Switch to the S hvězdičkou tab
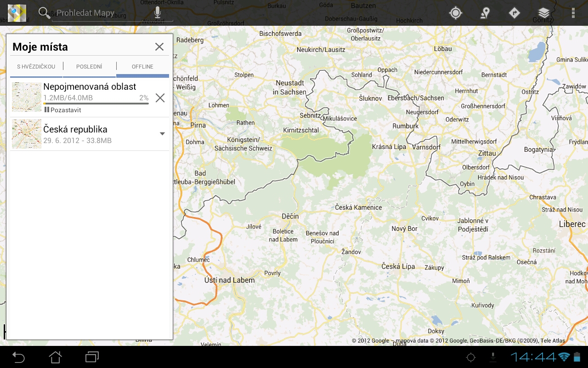This screenshot has width=588, height=368. point(36,67)
